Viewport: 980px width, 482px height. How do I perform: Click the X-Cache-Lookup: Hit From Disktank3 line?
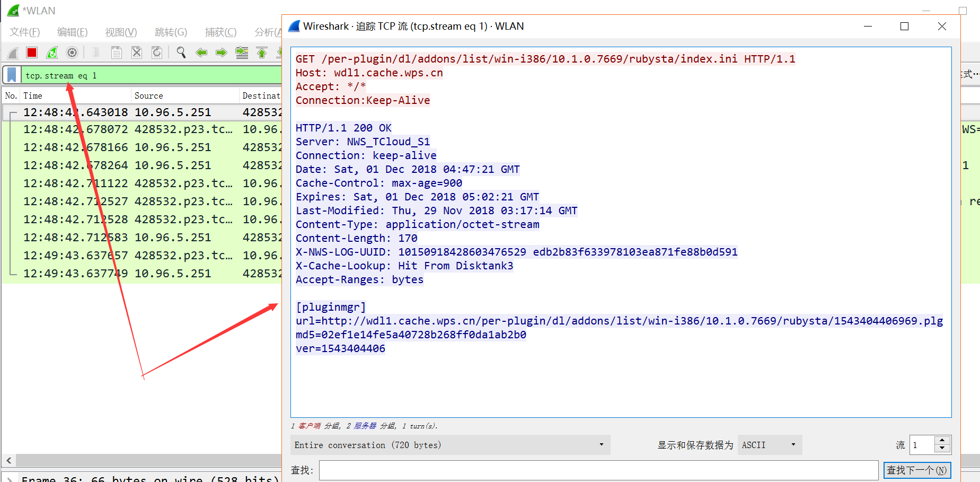pyautogui.click(x=404, y=266)
